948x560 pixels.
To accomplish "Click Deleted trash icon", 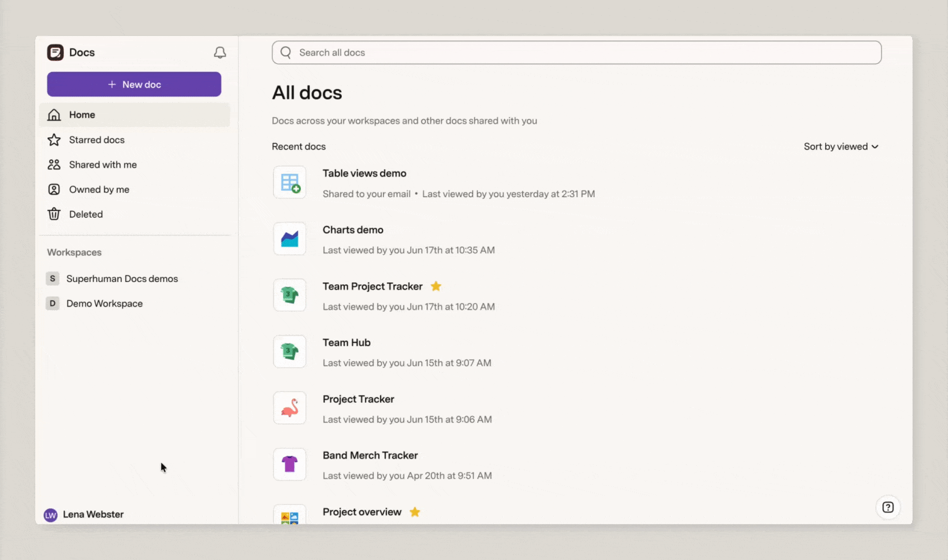I will pos(54,214).
